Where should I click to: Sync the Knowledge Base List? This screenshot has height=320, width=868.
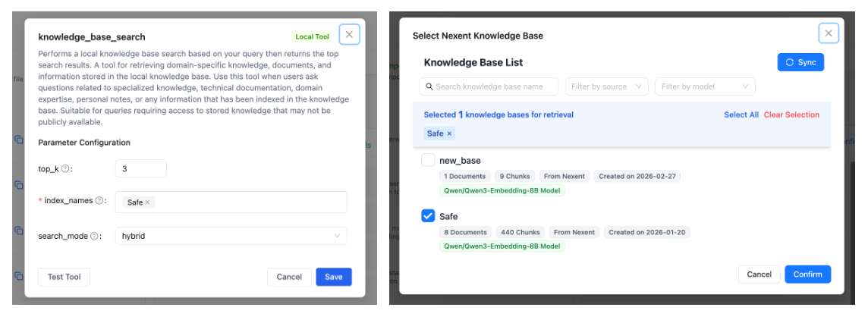(x=800, y=62)
